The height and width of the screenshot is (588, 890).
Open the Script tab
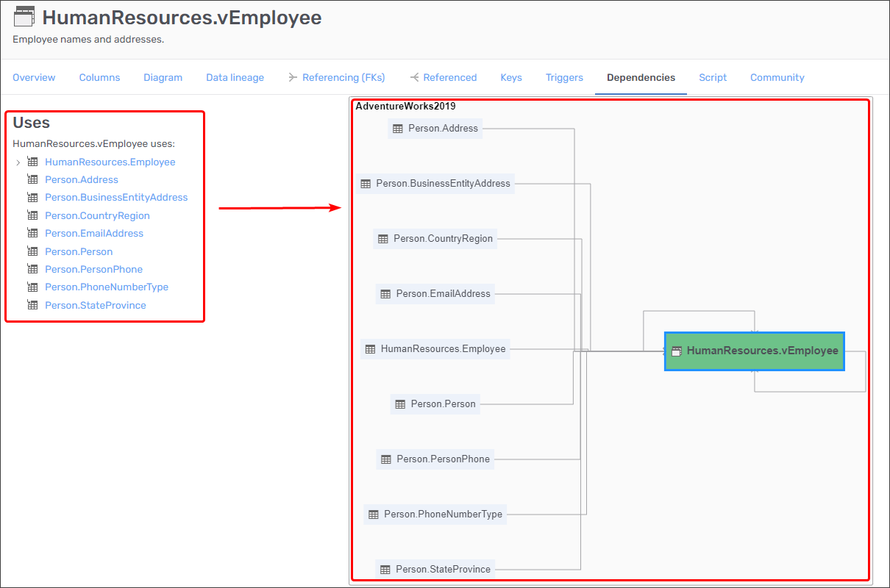pyautogui.click(x=713, y=77)
